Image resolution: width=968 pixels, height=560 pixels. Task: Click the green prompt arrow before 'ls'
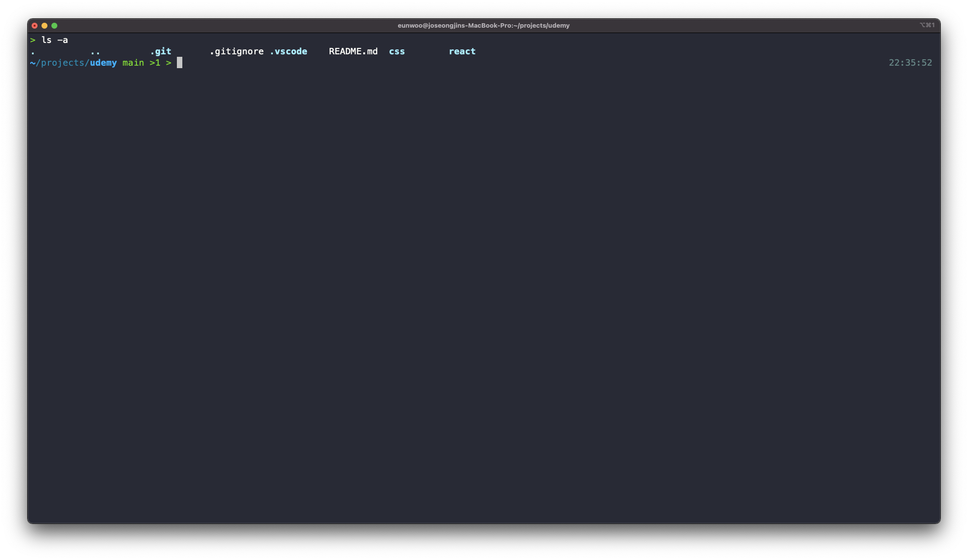click(33, 40)
